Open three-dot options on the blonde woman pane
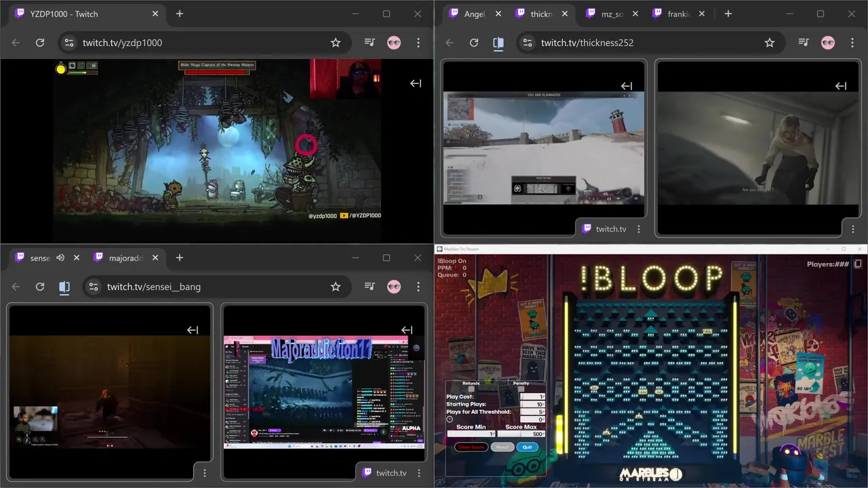The image size is (868, 488). pos(852,229)
